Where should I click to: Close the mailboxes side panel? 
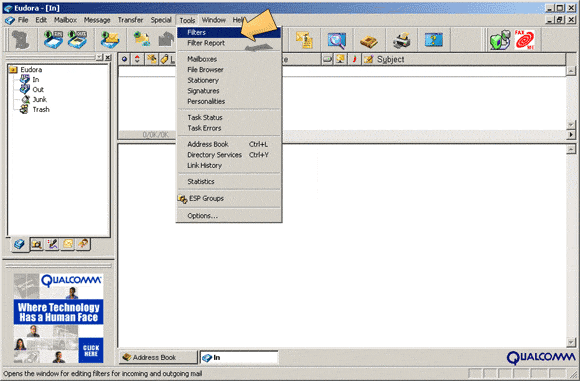[x=108, y=57]
